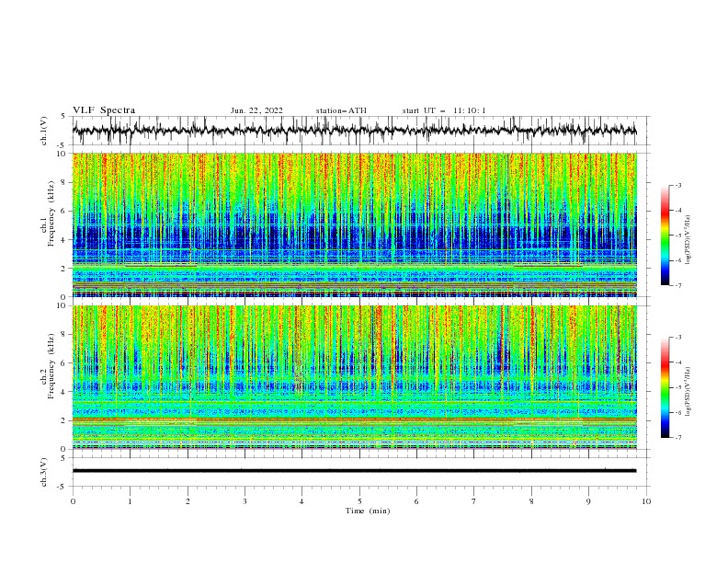Click the ch.1 spectrogram color bar
Viewport: 728px width, 563px height.
click(665, 236)
